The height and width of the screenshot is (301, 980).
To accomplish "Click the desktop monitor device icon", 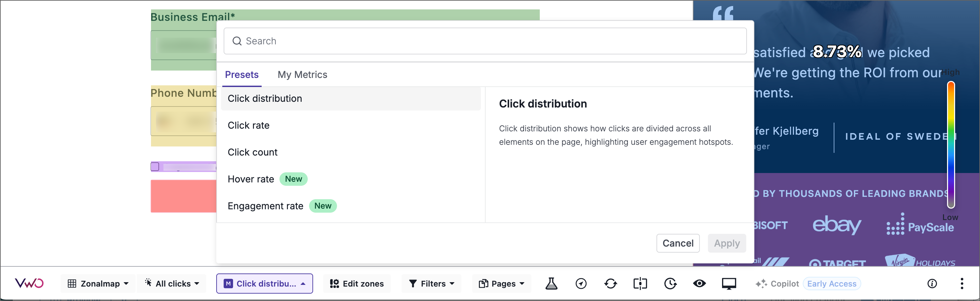I will tap(728, 284).
